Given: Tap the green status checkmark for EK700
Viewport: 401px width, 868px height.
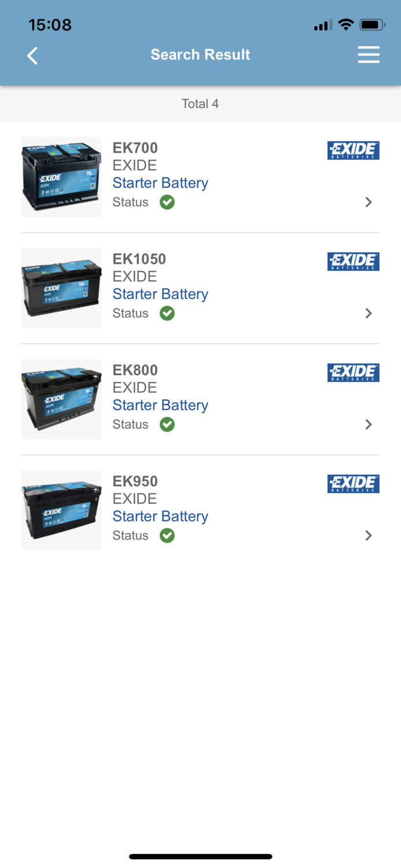Looking at the screenshot, I should tap(167, 202).
